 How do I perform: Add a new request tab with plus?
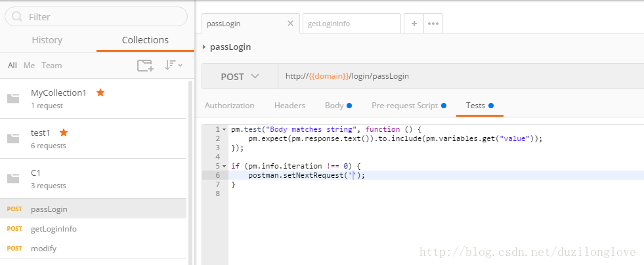(x=414, y=24)
